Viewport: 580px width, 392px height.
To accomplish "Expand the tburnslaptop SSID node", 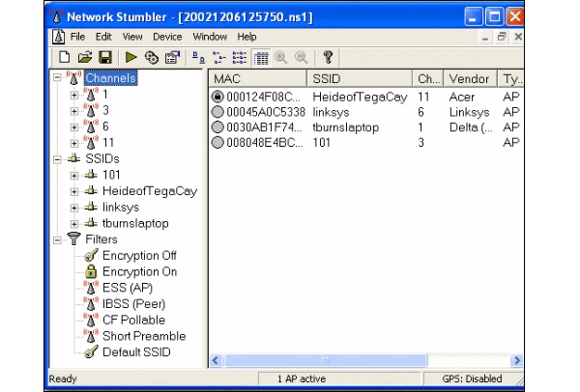I will point(74,224).
